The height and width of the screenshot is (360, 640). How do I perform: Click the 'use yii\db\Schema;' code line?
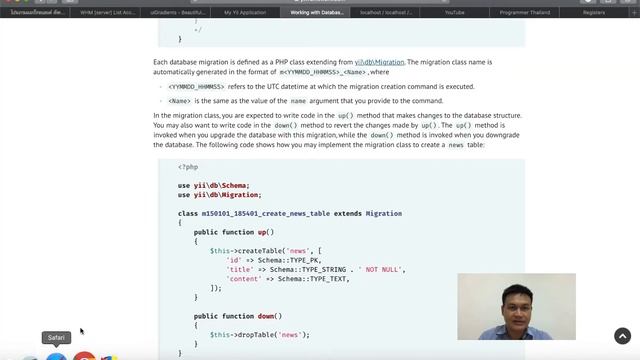pyautogui.click(x=213, y=185)
